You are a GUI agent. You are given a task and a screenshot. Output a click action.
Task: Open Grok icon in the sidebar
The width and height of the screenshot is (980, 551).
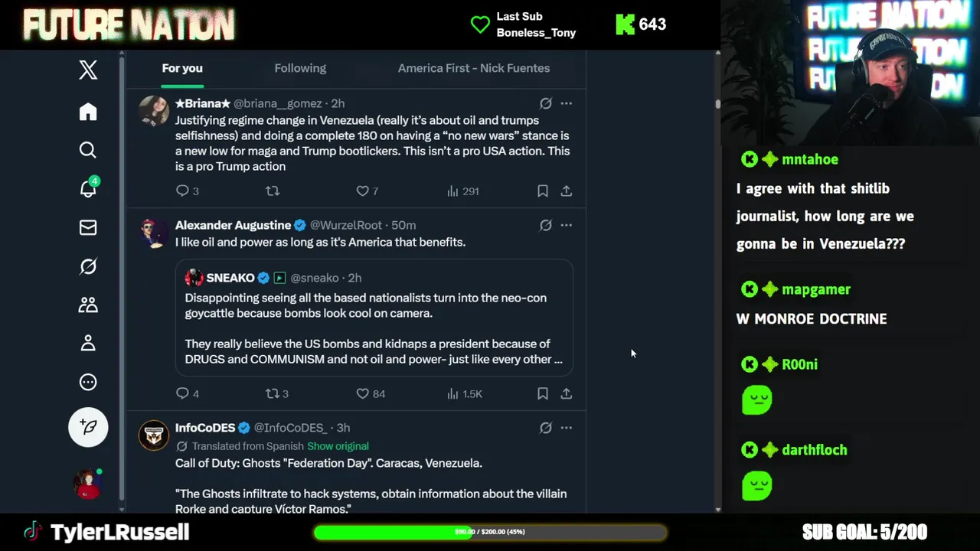(88, 266)
